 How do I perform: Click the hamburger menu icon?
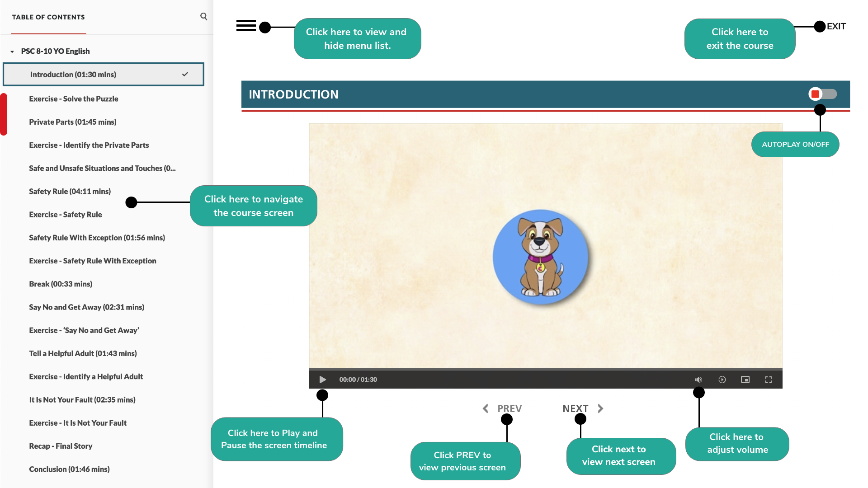tap(246, 26)
